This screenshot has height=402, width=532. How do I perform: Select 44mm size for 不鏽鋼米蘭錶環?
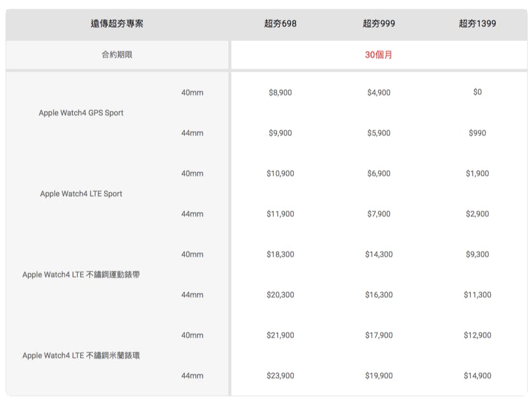coord(192,376)
